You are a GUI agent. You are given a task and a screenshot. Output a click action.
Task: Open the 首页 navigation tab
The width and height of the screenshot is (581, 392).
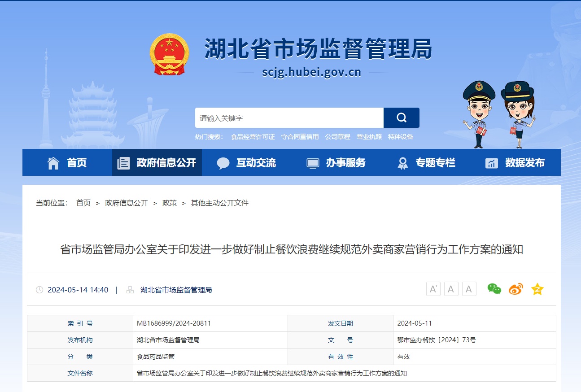coord(67,163)
